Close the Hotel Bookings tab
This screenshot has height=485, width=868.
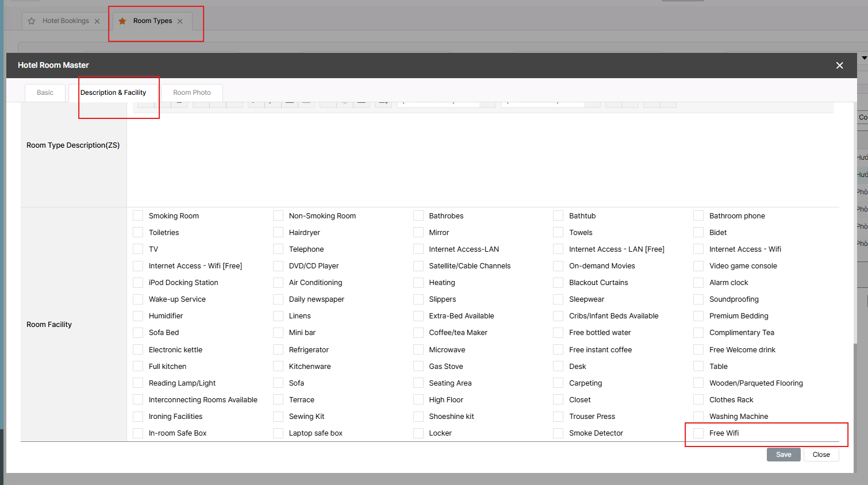point(97,21)
